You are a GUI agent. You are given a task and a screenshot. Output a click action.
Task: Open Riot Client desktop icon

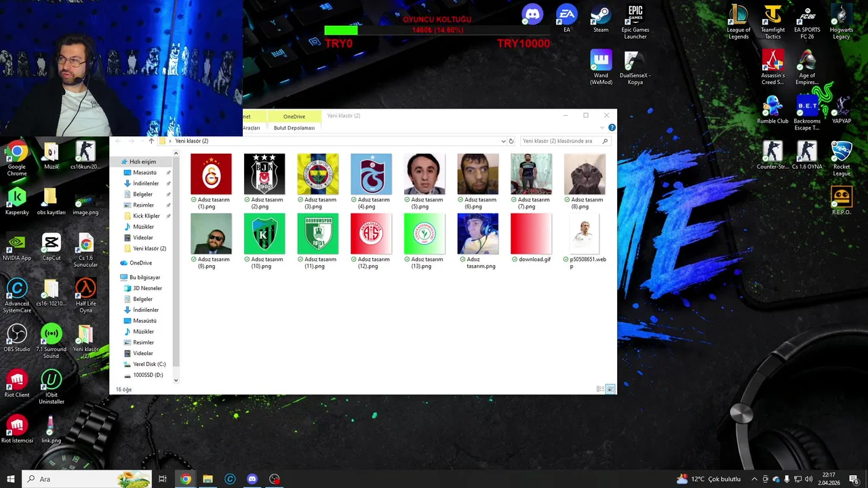coord(17,383)
